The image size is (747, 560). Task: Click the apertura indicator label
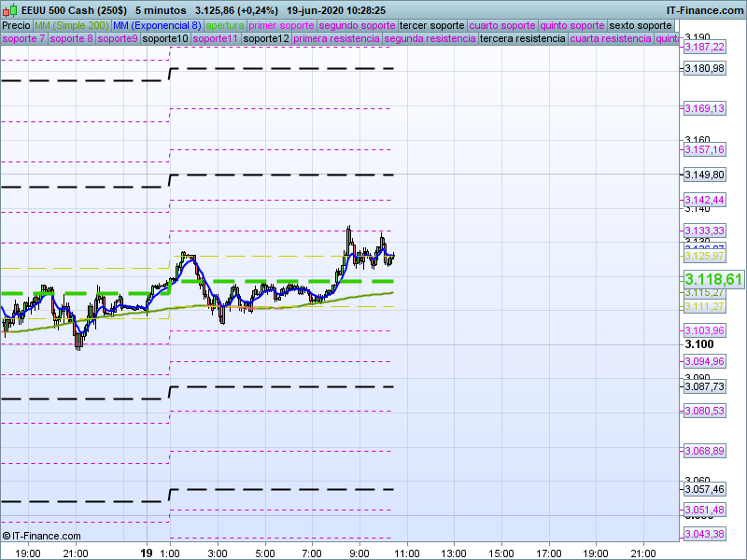click(225, 25)
